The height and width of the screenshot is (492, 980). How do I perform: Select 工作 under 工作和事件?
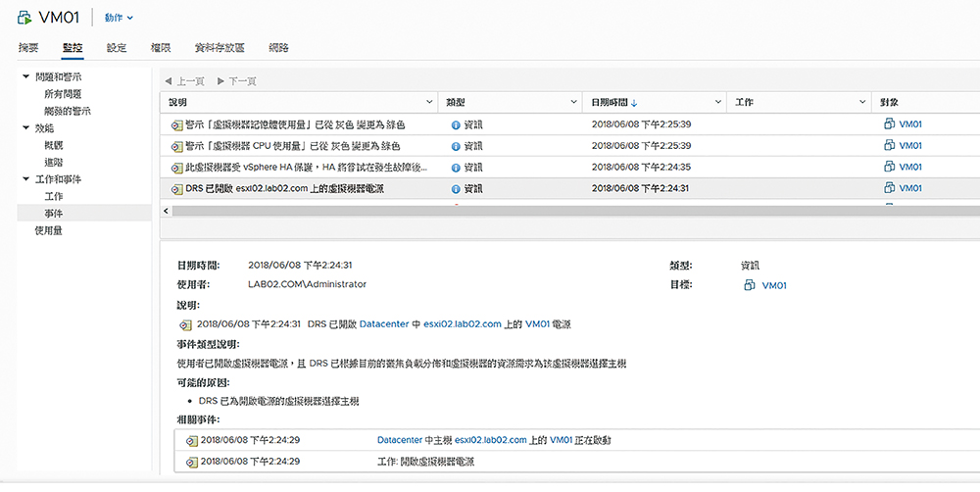(53, 196)
